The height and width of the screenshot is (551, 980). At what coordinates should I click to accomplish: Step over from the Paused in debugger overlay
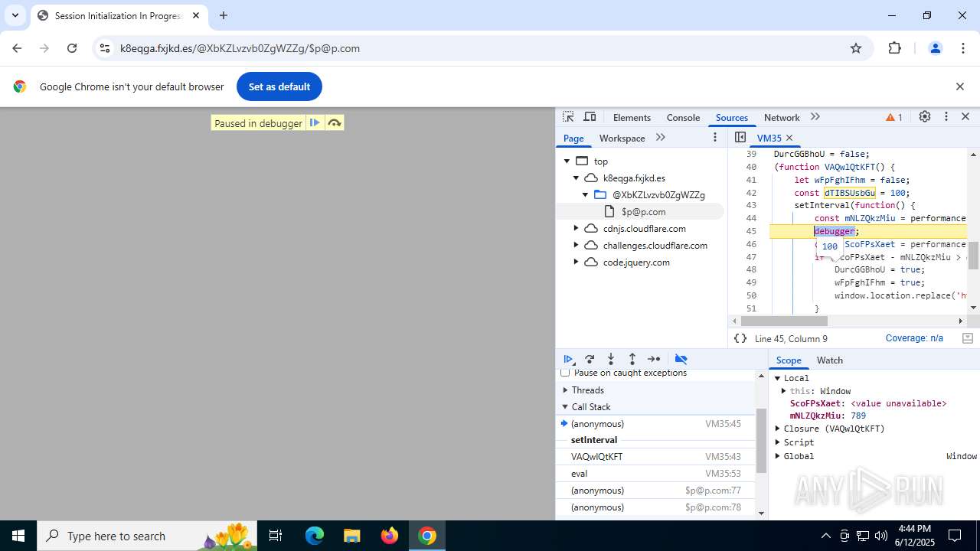[x=335, y=122]
